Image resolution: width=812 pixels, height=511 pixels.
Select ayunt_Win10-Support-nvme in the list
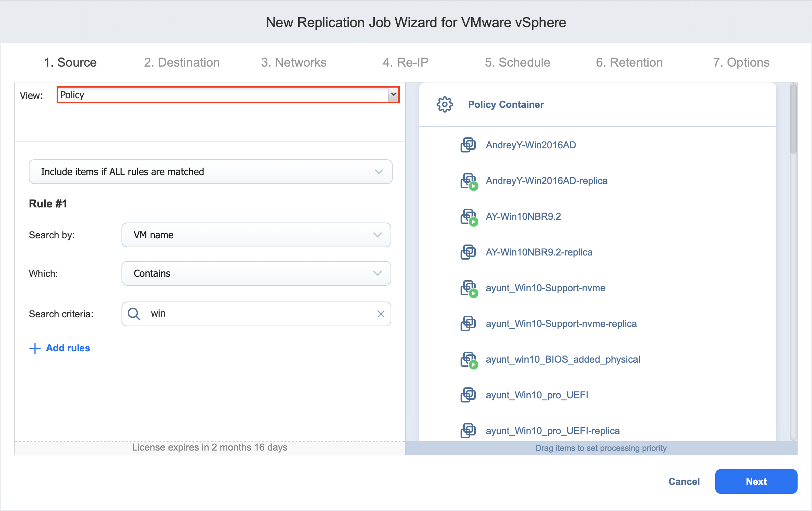[546, 288]
